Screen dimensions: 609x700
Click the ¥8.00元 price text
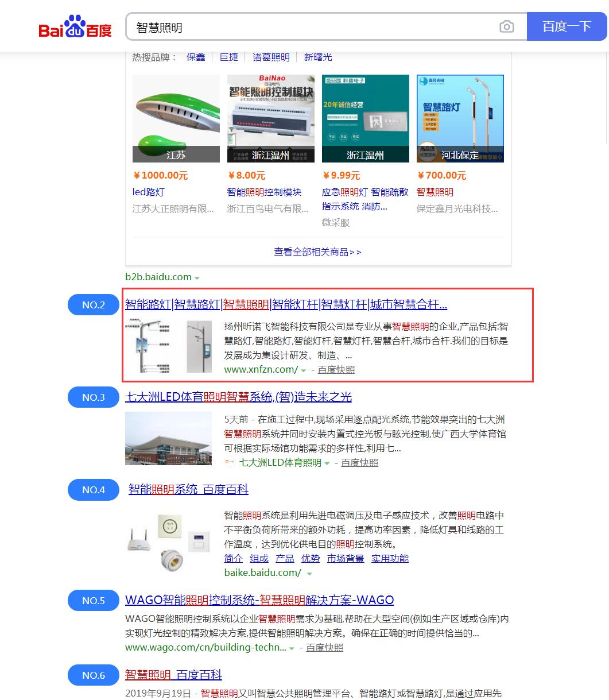click(x=246, y=175)
